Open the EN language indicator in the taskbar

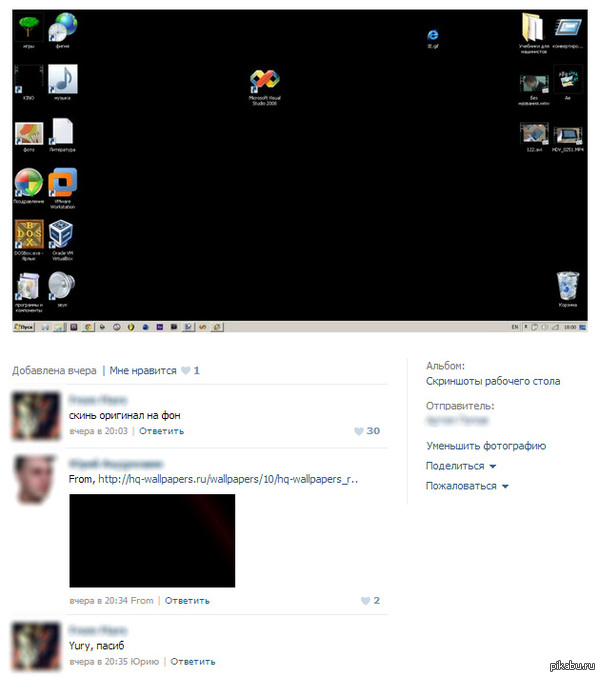click(x=514, y=327)
